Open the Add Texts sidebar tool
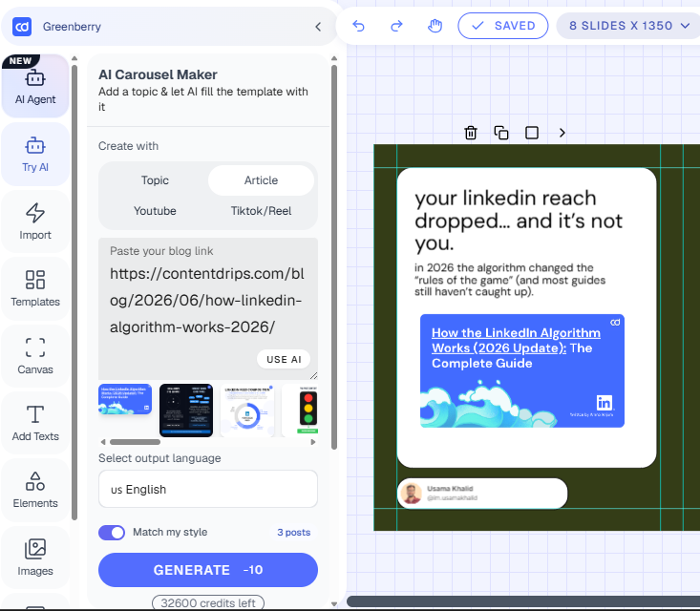The width and height of the screenshot is (700, 611). [35, 423]
